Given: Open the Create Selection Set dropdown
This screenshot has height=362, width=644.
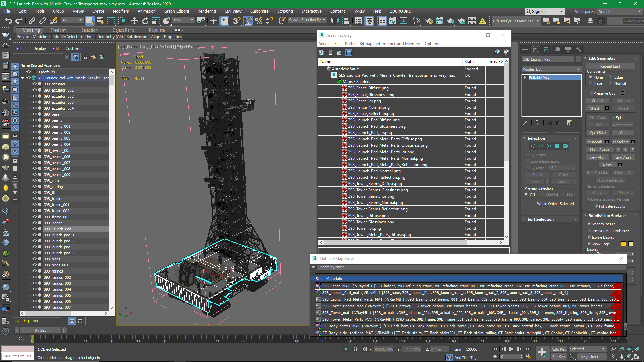Looking at the screenshot, I should point(307,20).
